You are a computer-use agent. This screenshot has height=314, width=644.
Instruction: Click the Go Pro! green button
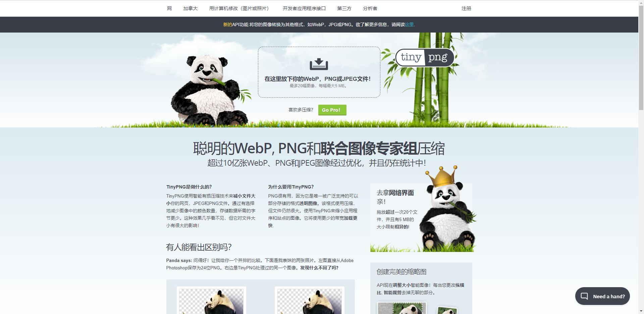pos(332,110)
